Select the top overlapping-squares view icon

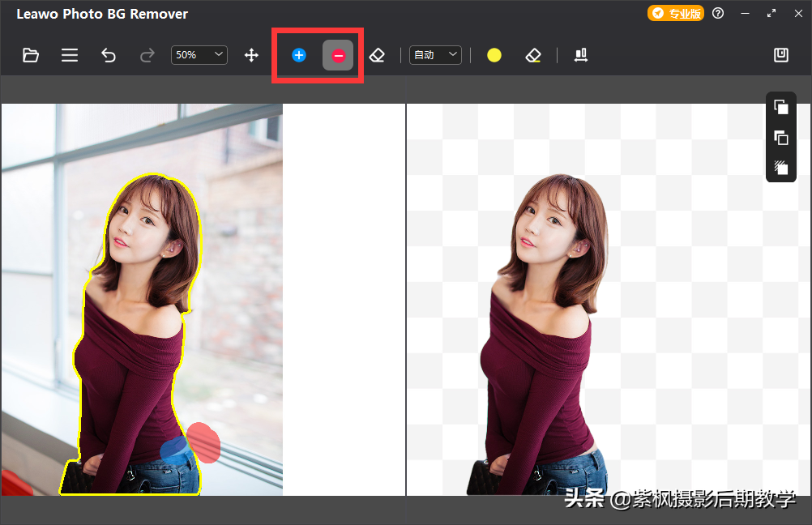tap(781, 107)
